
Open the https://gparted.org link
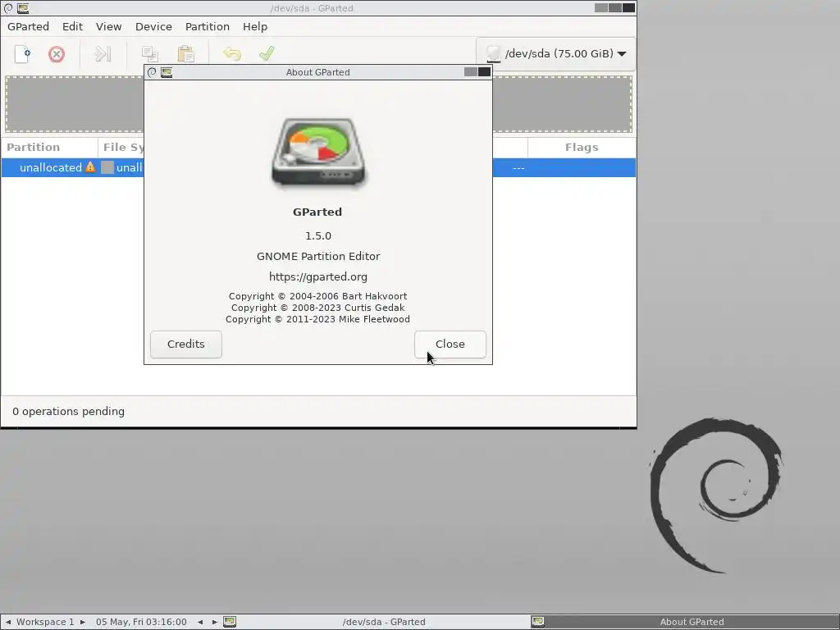tap(318, 277)
